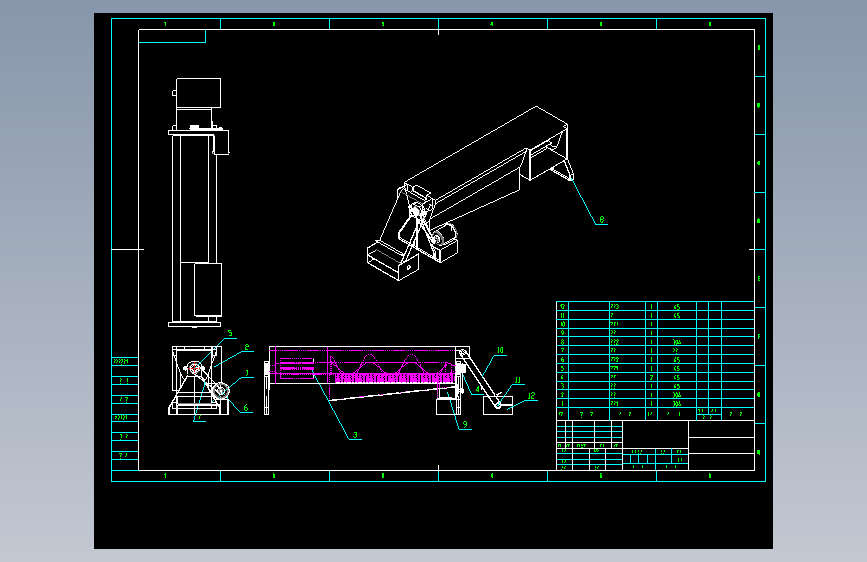
Task: Select balloon number 6 below the pulley
Action: pos(246,408)
